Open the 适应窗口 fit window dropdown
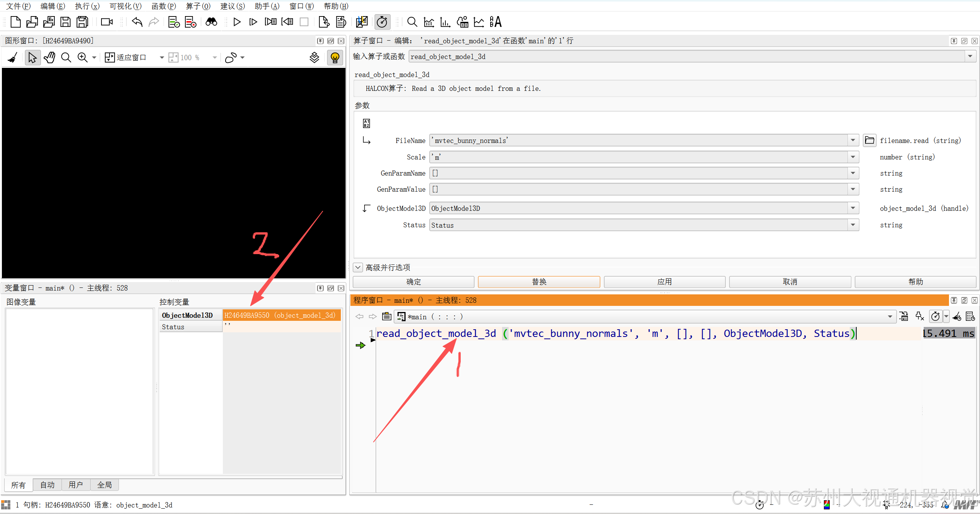 (x=162, y=57)
